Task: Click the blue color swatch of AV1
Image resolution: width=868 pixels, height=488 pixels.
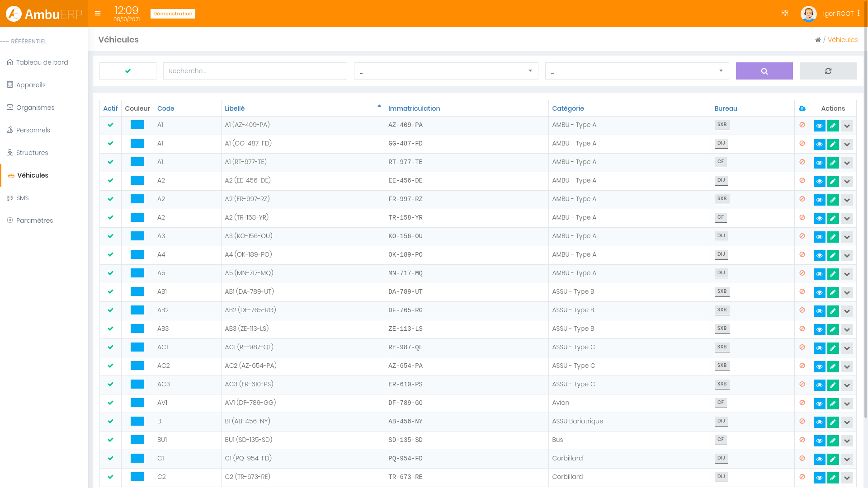Action: pyautogui.click(x=137, y=403)
